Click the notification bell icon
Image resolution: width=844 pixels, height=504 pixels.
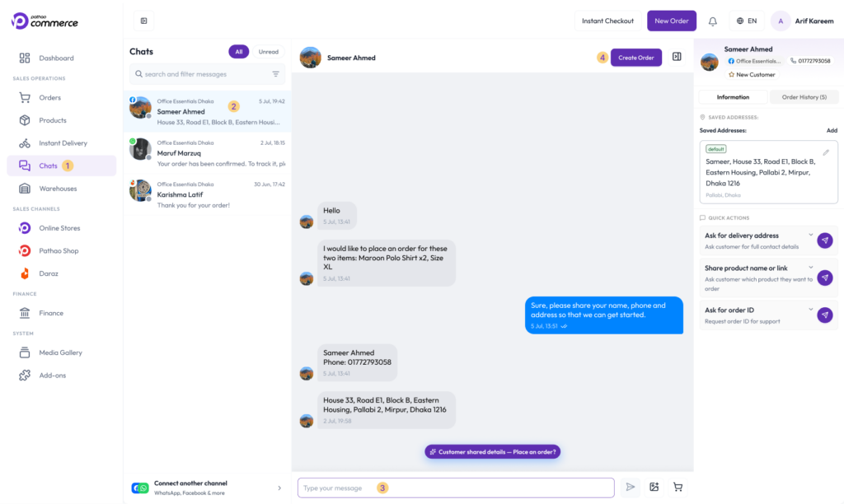(712, 21)
